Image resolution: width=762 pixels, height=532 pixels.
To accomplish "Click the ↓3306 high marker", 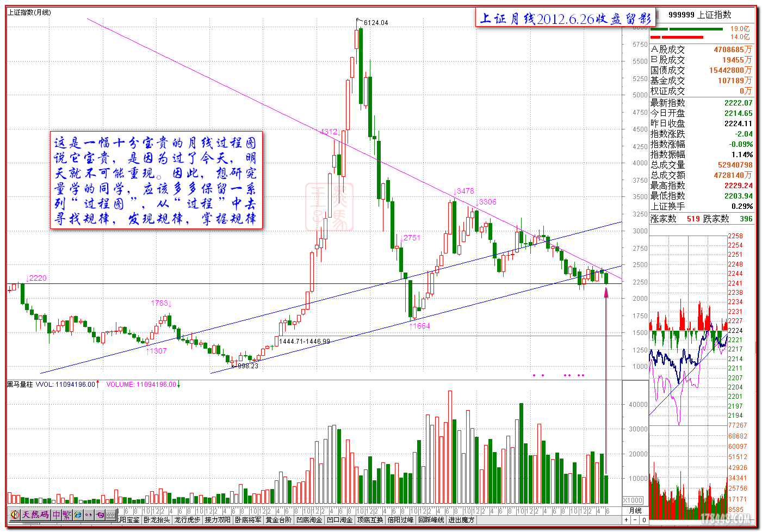I will coord(486,202).
